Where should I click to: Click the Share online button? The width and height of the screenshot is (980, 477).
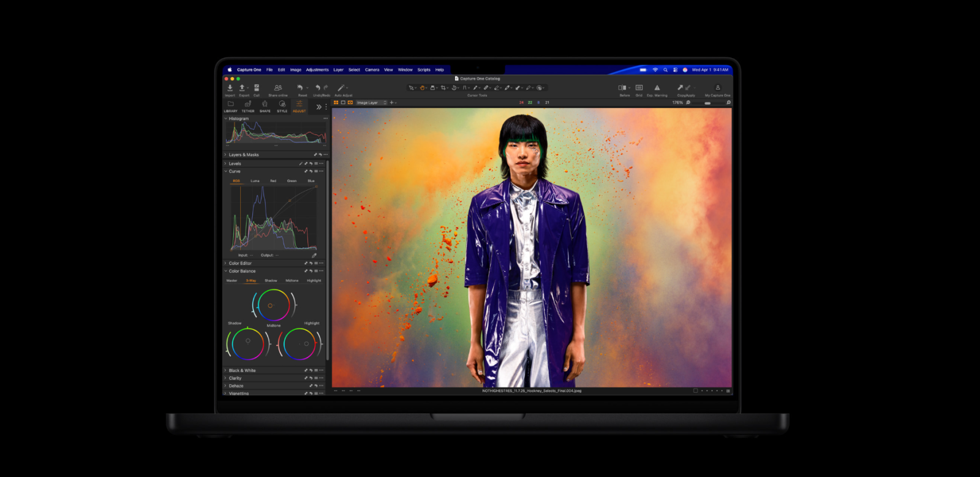coord(278,88)
